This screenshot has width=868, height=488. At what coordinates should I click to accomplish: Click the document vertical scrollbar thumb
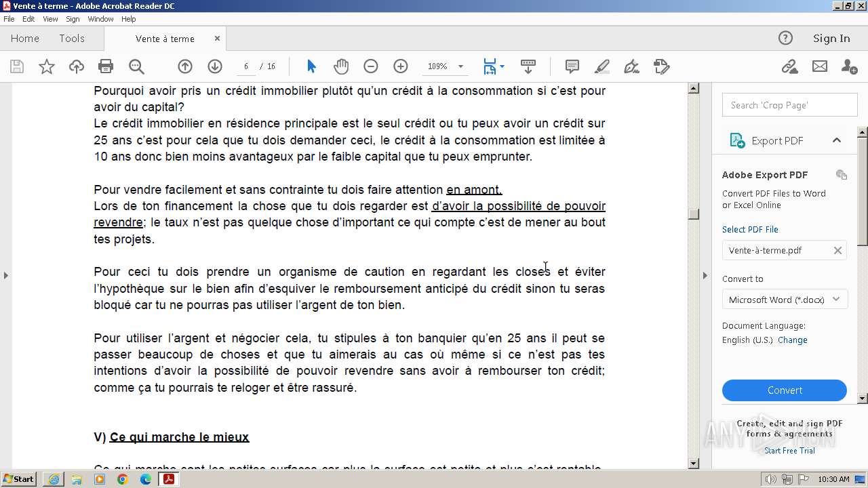693,214
